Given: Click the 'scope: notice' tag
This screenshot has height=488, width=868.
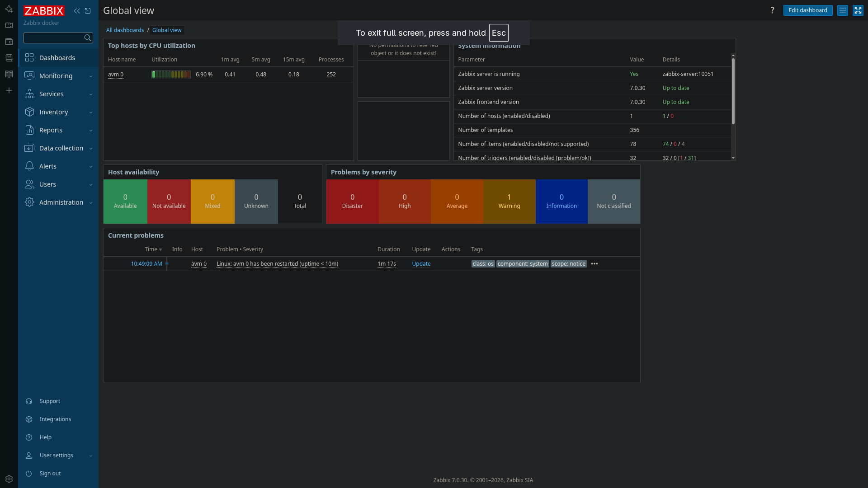Looking at the screenshot, I should coord(568,264).
